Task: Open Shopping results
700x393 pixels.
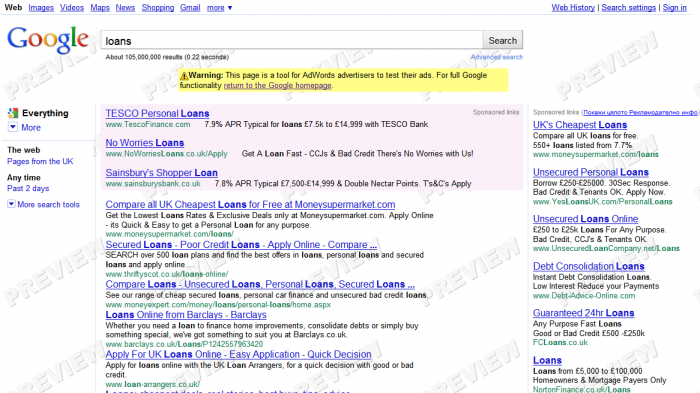Action: (x=158, y=8)
